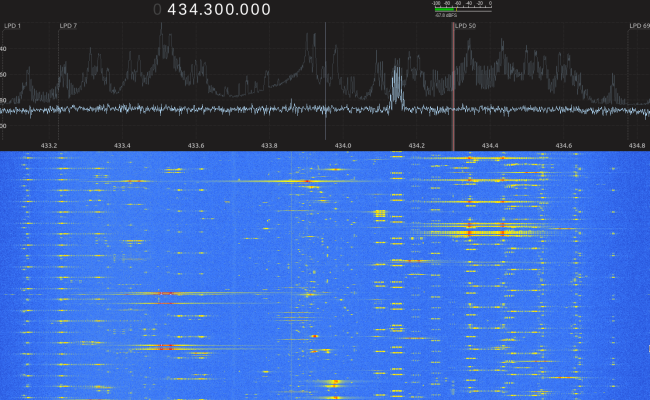Screen dimensions: 650x400
Task: Click the dimmed leading zero in frequency display
Action: point(158,9)
